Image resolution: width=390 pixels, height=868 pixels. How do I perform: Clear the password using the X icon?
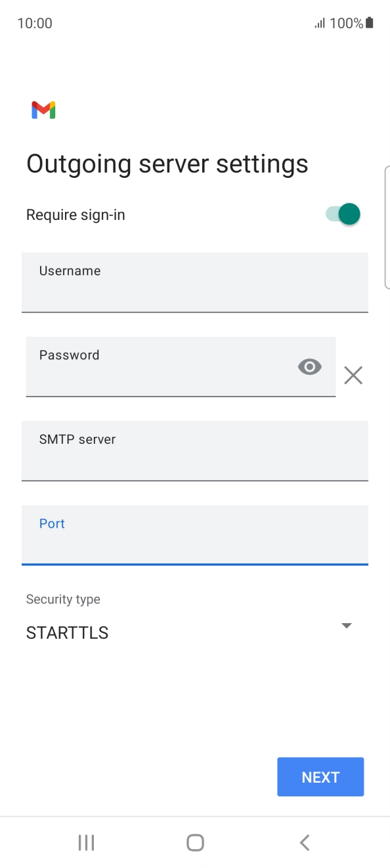(x=353, y=375)
